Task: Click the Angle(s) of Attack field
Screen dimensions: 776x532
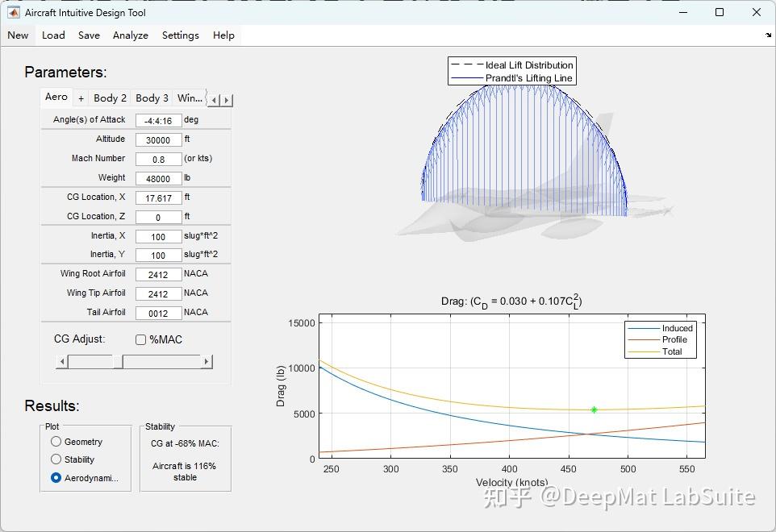Action: pyautogui.click(x=158, y=121)
